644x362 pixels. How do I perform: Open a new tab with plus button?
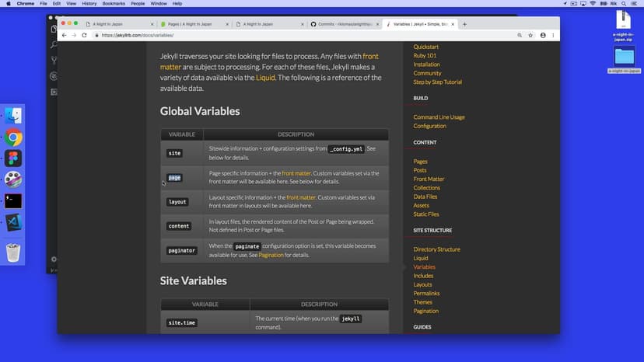click(465, 24)
